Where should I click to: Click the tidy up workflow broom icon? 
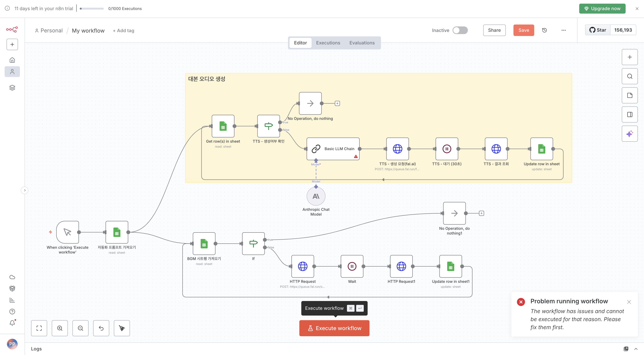(122, 328)
